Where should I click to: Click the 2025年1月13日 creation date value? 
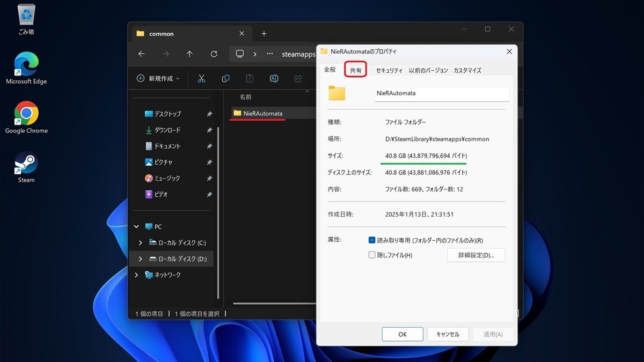pyautogui.click(x=420, y=214)
